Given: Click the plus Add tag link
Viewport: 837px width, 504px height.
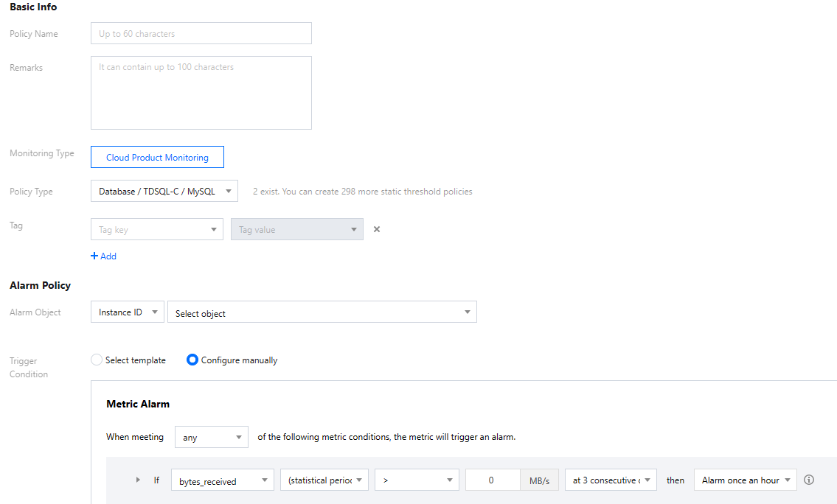Looking at the screenshot, I should [103, 256].
